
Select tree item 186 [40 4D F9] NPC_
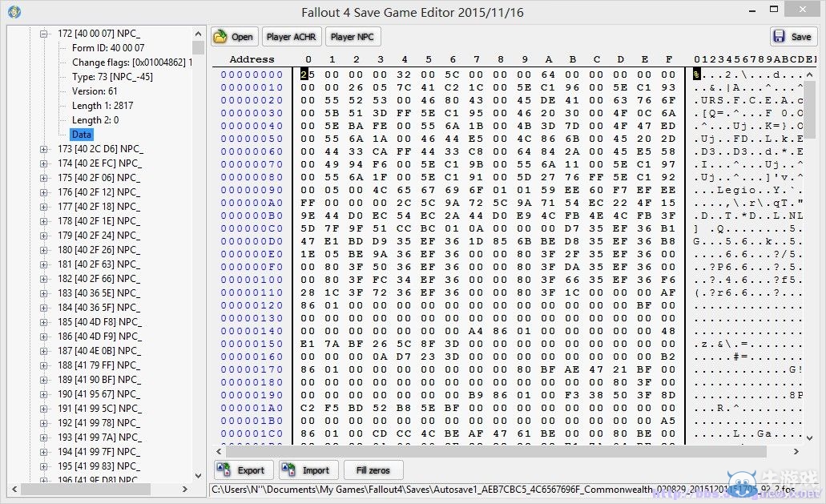[x=99, y=337]
